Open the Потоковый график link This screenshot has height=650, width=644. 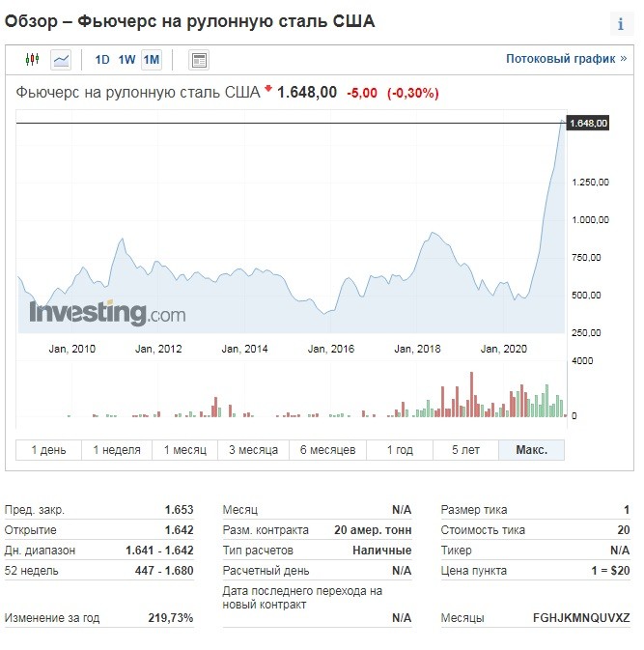560,59
